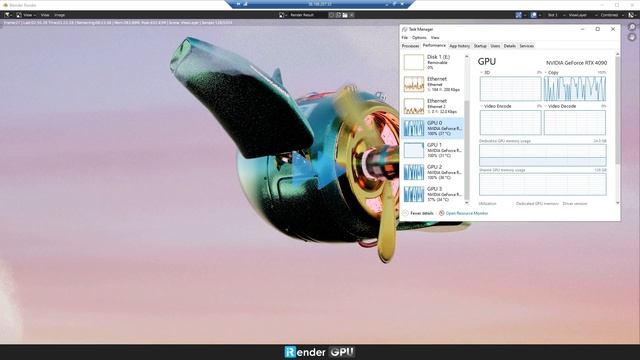This screenshot has width=640, height=360.
Task: Open the Blender editor type selector icon
Action: coord(8,15)
